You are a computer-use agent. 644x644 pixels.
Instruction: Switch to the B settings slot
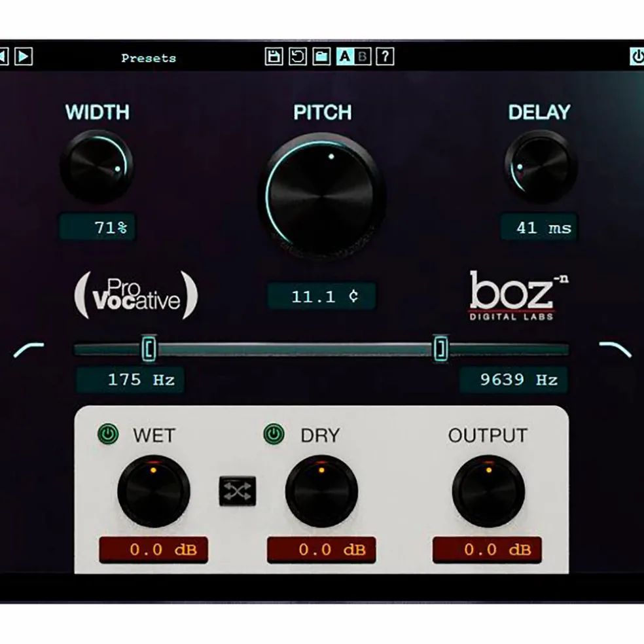(363, 56)
